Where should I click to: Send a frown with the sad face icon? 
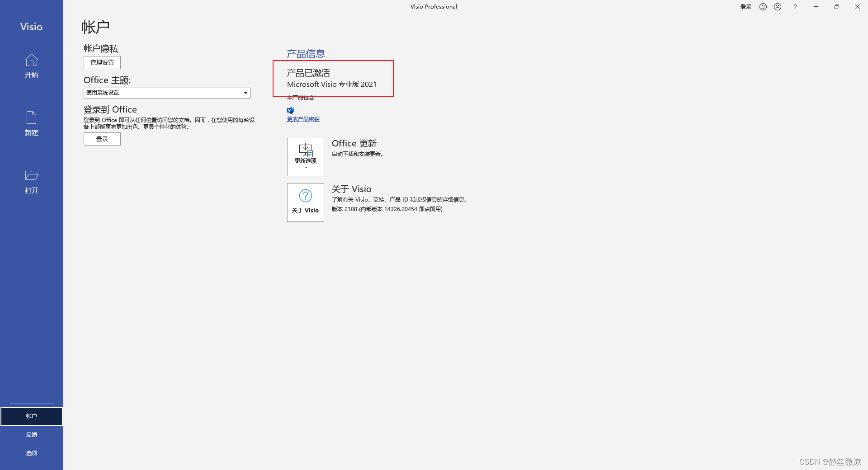point(778,7)
